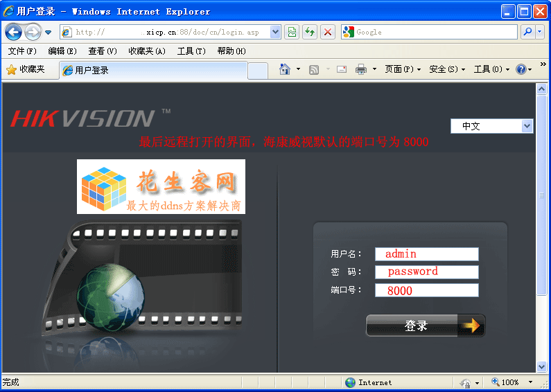Expand the 安全(S) safety dropdown menu
Screen dimensions: 551x392
pos(447,69)
